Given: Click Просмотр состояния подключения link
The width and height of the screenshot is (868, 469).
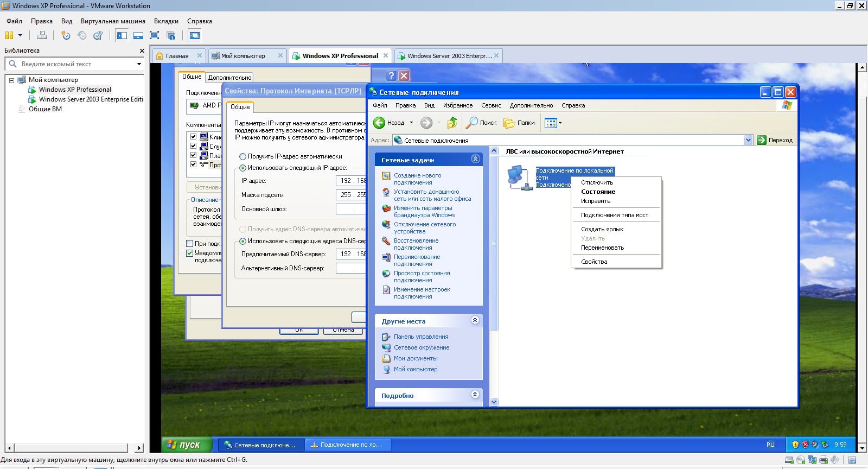Looking at the screenshot, I should [x=422, y=277].
